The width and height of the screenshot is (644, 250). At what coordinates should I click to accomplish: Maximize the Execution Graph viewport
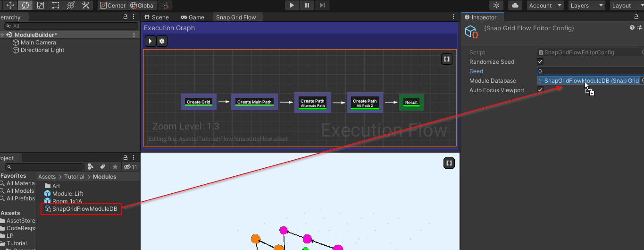tap(446, 59)
